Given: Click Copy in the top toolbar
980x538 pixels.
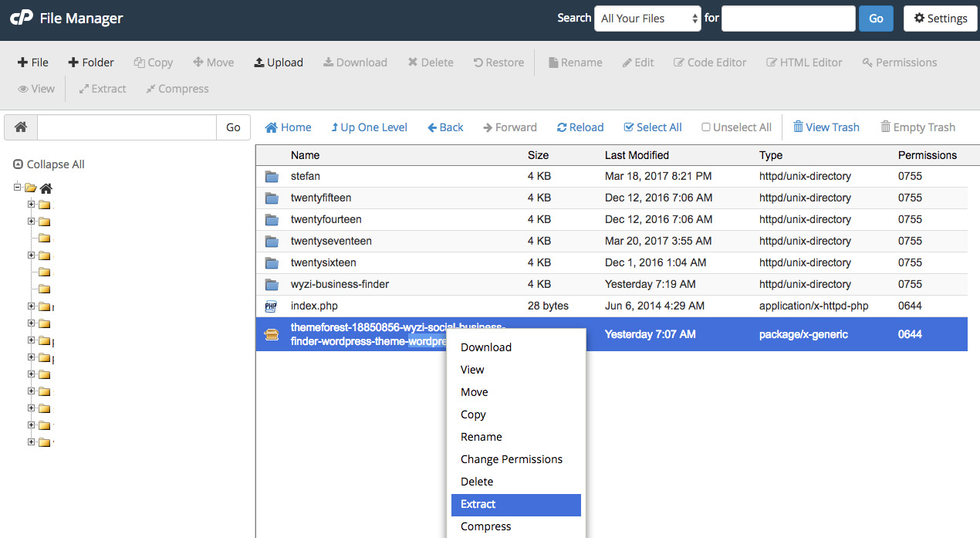Looking at the screenshot, I should pyautogui.click(x=153, y=63).
